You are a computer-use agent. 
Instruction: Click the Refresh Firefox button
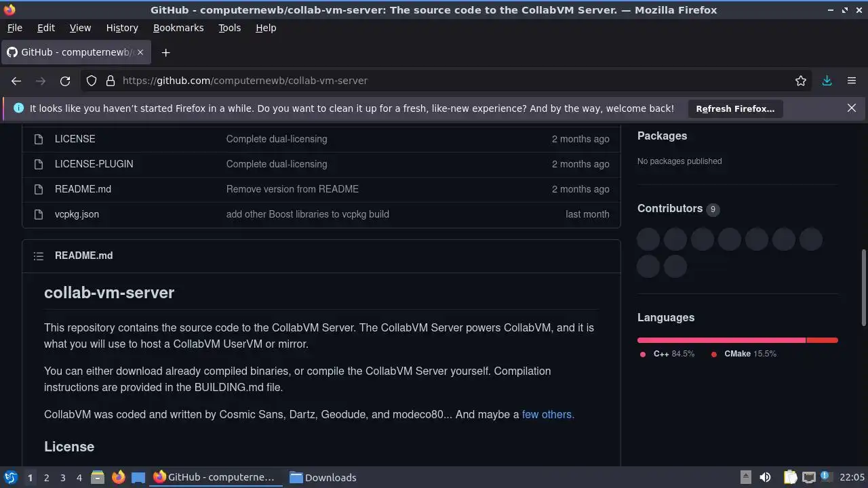[735, 108]
